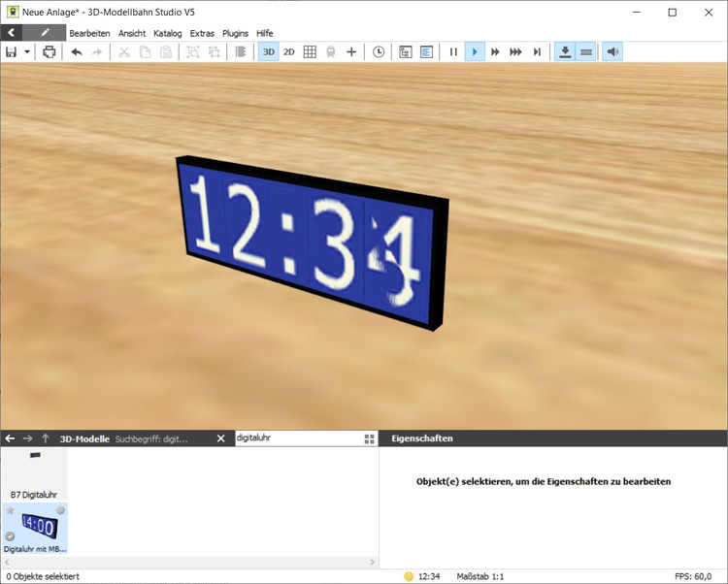Image resolution: width=728 pixels, height=584 pixels.
Task: Set simulation to triple fast-forward speed
Action: pyautogui.click(x=515, y=52)
